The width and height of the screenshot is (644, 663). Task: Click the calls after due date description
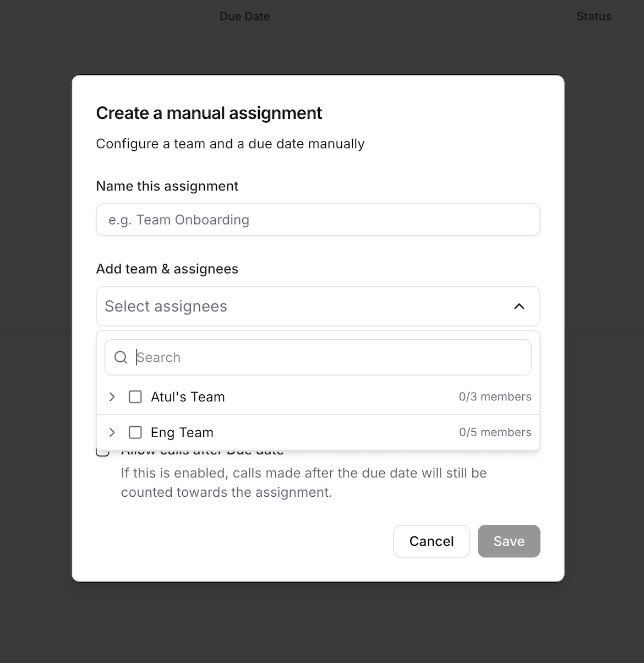point(304,482)
